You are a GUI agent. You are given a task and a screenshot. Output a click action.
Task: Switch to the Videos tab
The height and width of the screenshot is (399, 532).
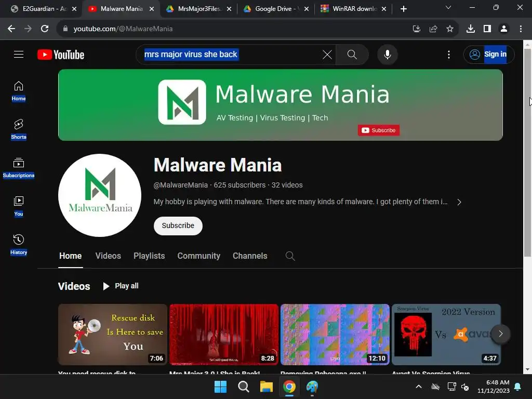[108, 256]
